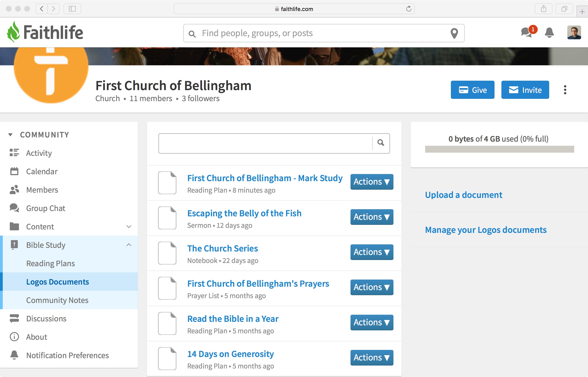Open First Church of Bellingham - Mark Study
Viewport: 588px width, 377px height.
265,178
